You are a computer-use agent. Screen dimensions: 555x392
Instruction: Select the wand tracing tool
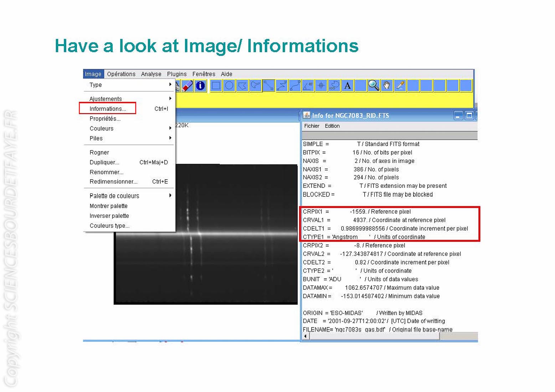334,86
